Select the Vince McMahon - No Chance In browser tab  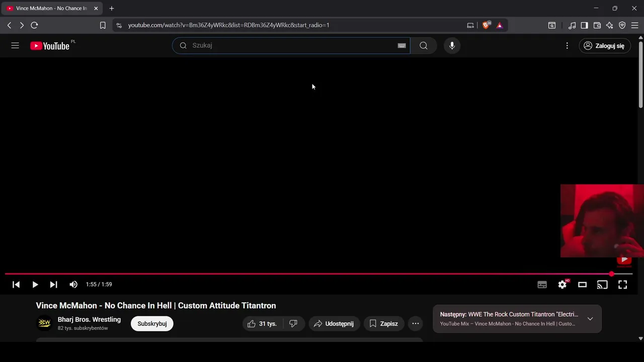51,9
